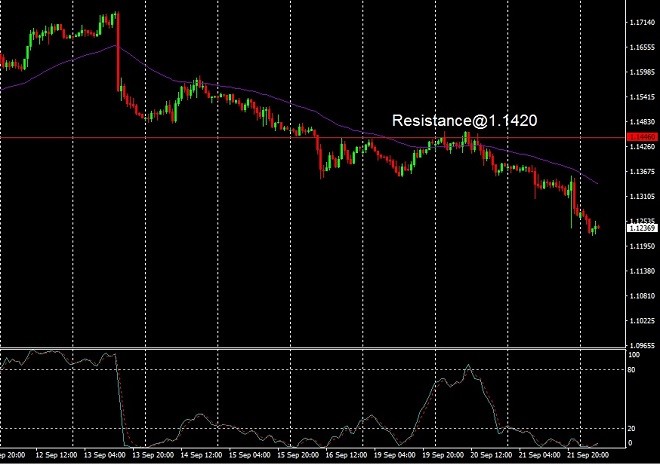Click the "13 Sep 20:00" time label
660x465 pixels.
pyautogui.click(x=153, y=455)
